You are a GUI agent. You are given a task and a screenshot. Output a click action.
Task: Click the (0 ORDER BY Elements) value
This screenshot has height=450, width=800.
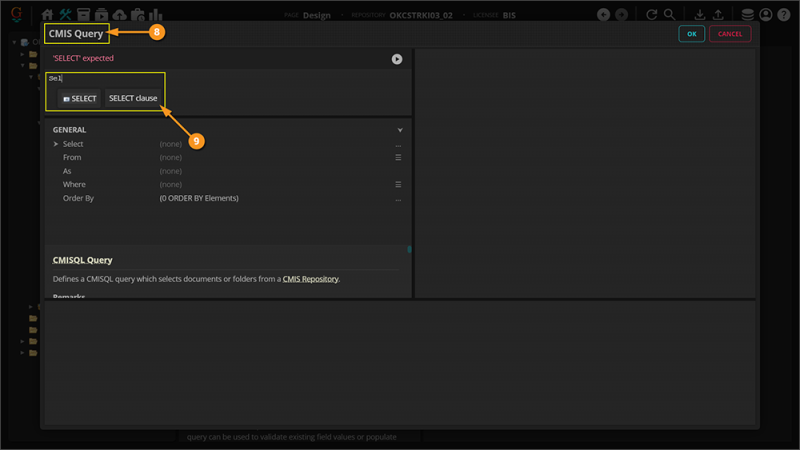tap(199, 198)
